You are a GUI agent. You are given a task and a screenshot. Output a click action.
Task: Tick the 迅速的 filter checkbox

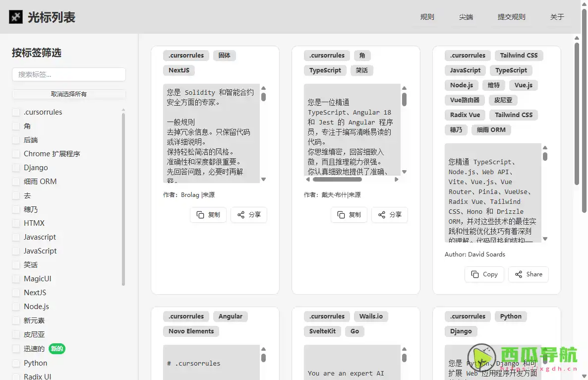pyautogui.click(x=16, y=348)
